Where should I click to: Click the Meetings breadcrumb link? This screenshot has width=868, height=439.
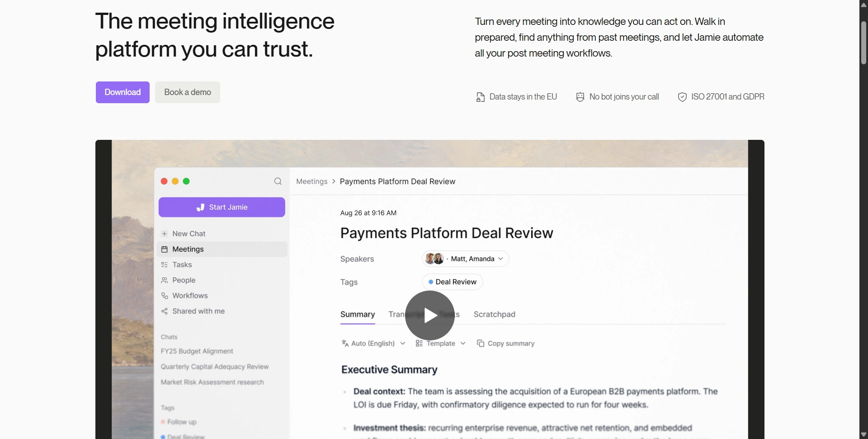pos(312,181)
